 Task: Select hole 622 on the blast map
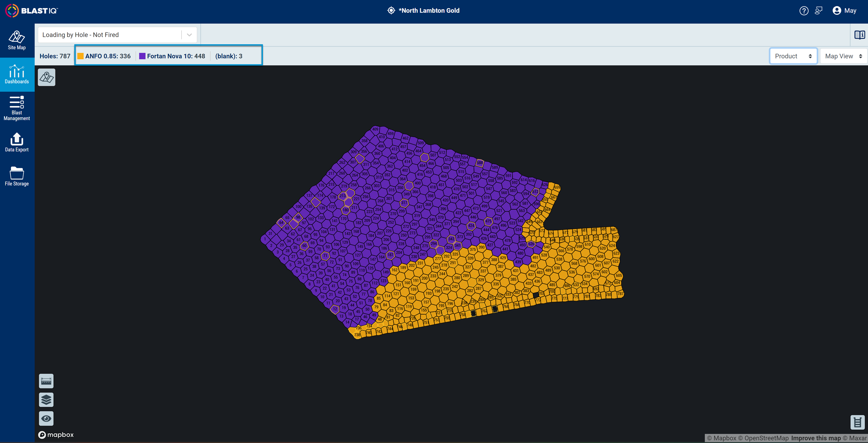[x=615, y=261]
